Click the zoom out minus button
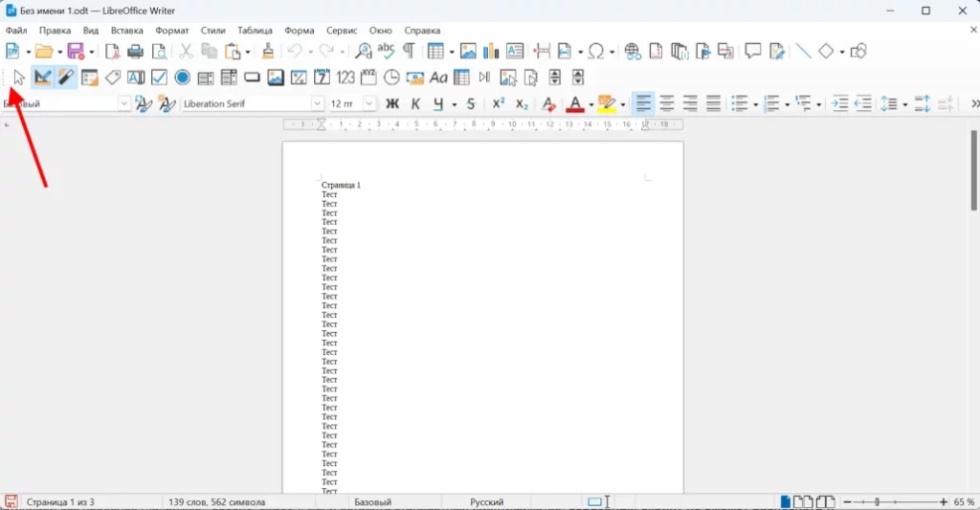Screen dimensions: 980x510 pyautogui.click(x=848, y=502)
